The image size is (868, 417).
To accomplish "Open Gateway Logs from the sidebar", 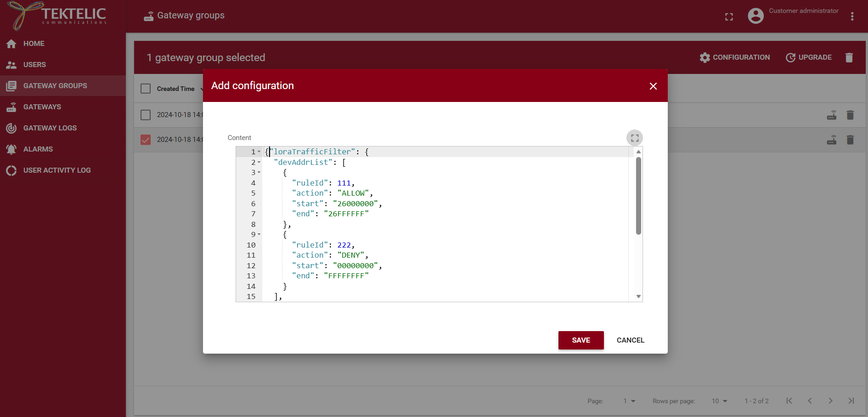I will [x=11, y=128].
